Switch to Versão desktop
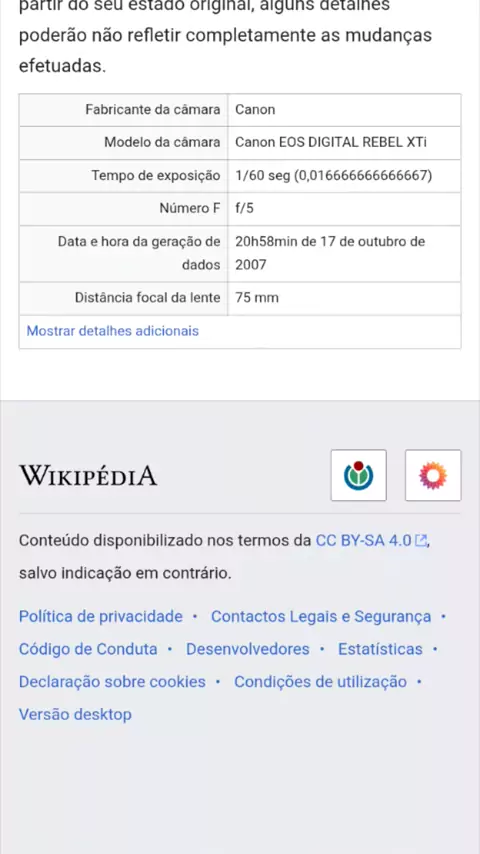 pos(75,715)
